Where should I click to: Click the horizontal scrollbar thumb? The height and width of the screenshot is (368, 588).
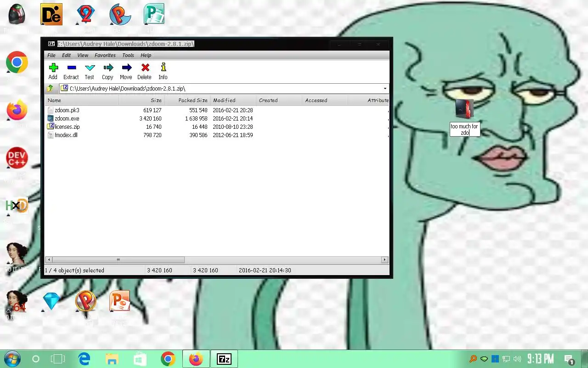[x=118, y=260]
